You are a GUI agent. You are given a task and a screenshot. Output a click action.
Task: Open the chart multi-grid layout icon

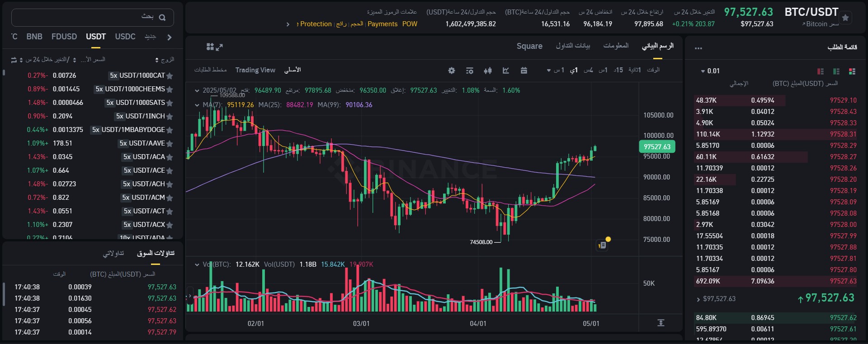click(x=210, y=47)
